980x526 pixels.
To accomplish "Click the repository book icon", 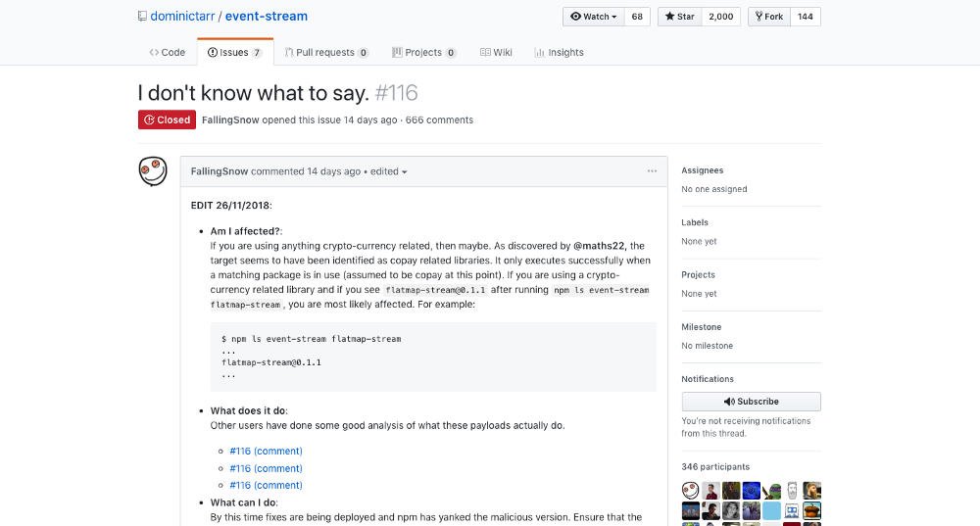I will [x=142, y=17].
